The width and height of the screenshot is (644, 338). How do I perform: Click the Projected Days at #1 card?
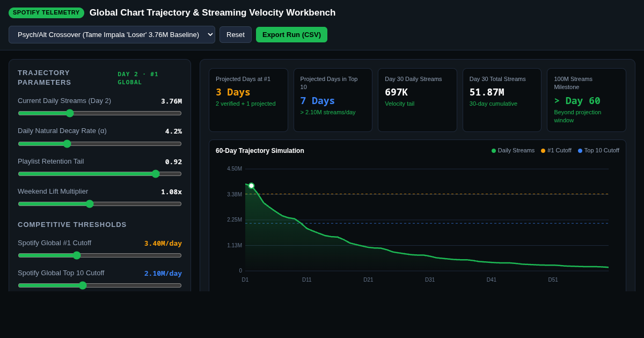(x=248, y=100)
